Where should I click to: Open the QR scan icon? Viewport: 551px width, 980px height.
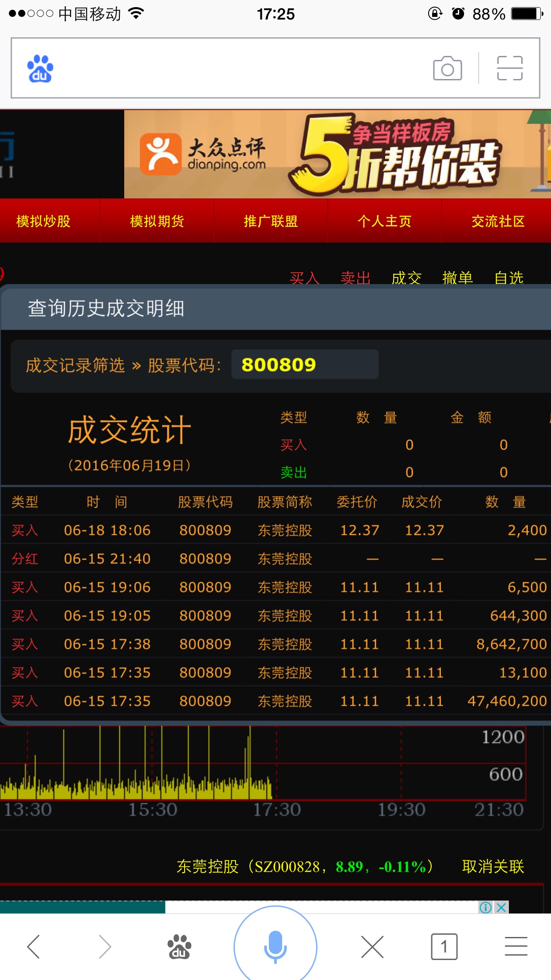(x=509, y=68)
